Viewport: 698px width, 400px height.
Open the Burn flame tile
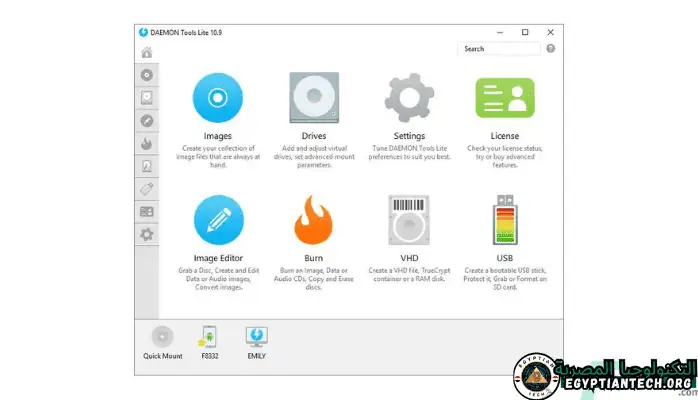pyautogui.click(x=313, y=220)
